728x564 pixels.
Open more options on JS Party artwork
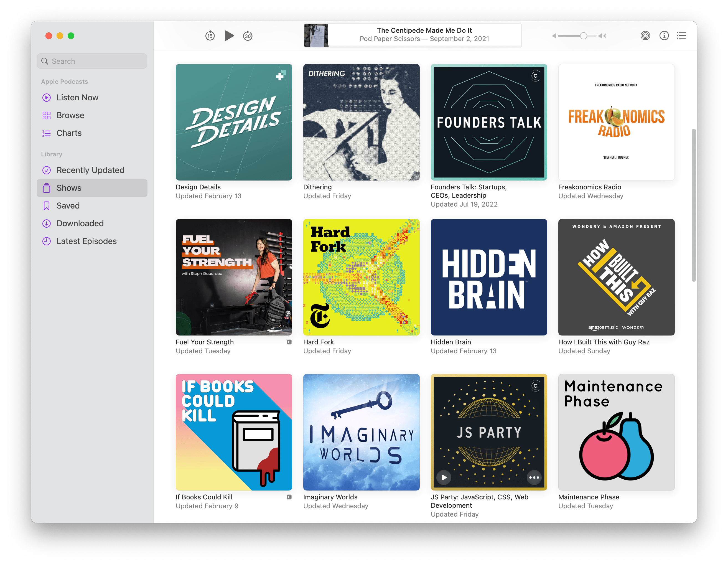(534, 477)
